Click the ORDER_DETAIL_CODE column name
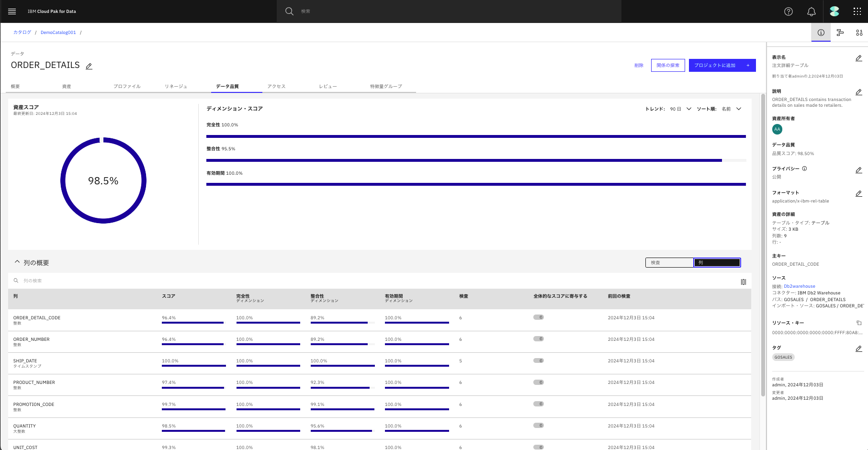The image size is (868, 450). coord(37,318)
